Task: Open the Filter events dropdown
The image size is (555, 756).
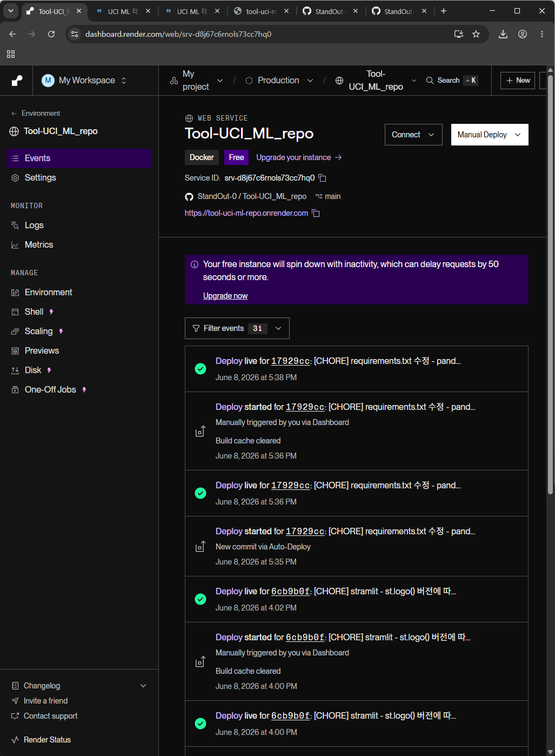Action: (237, 328)
